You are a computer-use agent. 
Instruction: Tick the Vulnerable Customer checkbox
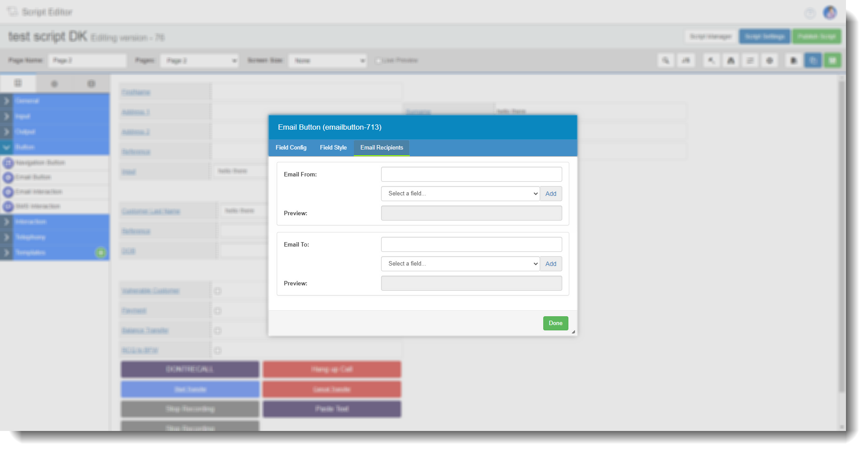[218, 291]
